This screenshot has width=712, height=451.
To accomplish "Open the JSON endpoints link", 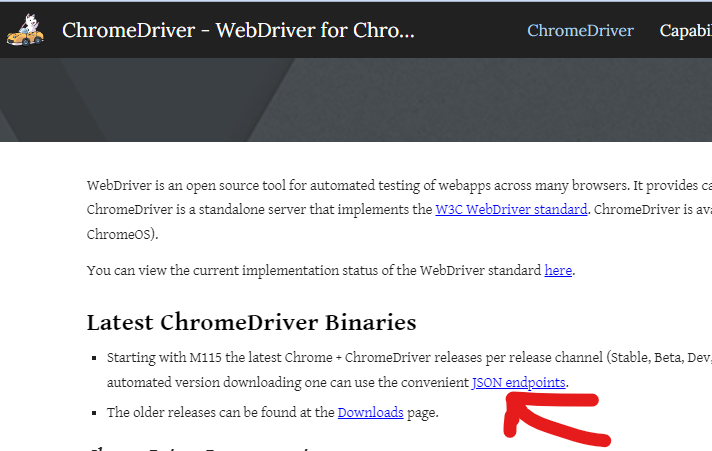I will pyautogui.click(x=519, y=382).
